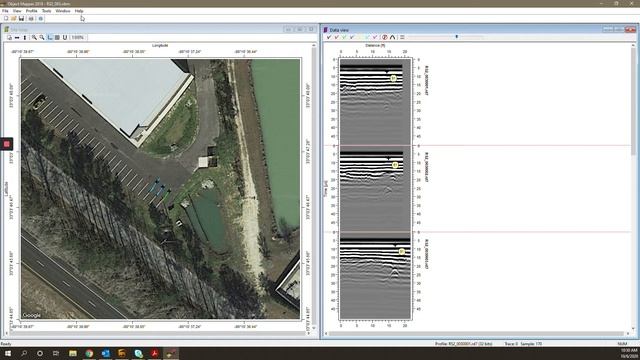Click the Site map window title icon
Screen dimensions: 640x360
[x=7, y=29]
